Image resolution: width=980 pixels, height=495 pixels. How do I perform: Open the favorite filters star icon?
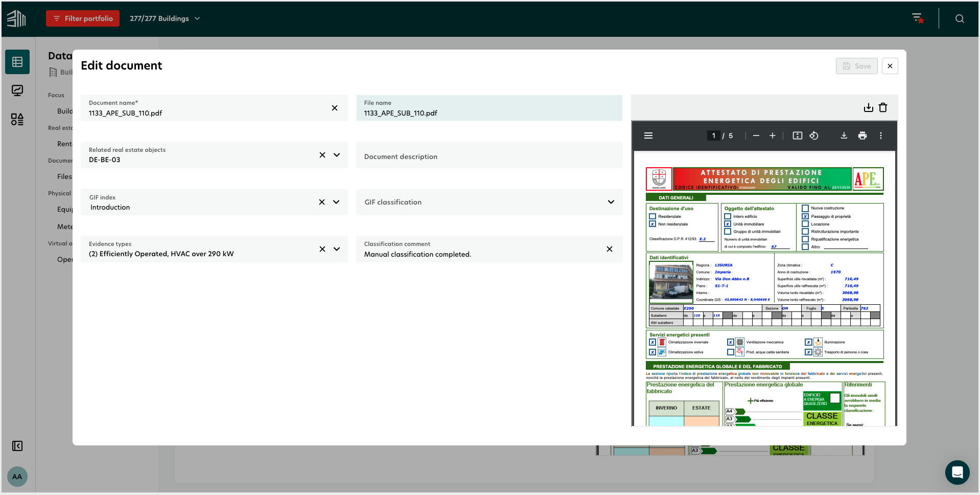point(918,18)
